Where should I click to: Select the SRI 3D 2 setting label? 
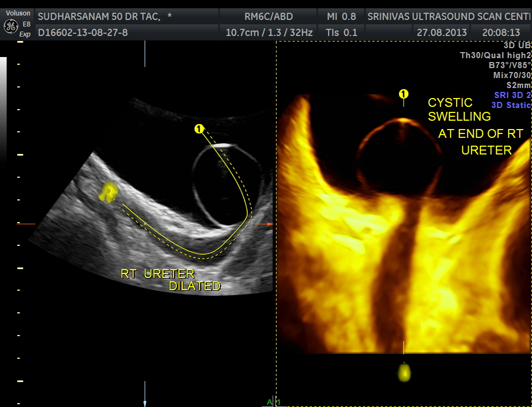512,95
